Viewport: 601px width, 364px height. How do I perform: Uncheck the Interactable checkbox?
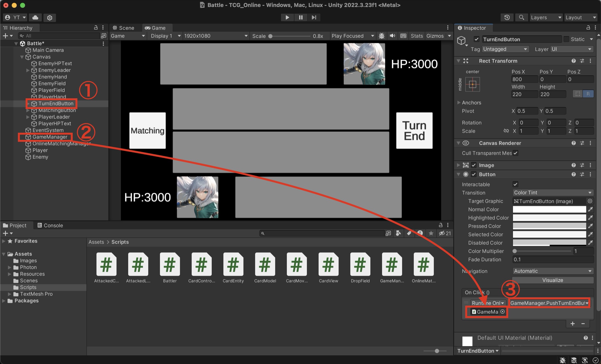click(515, 184)
